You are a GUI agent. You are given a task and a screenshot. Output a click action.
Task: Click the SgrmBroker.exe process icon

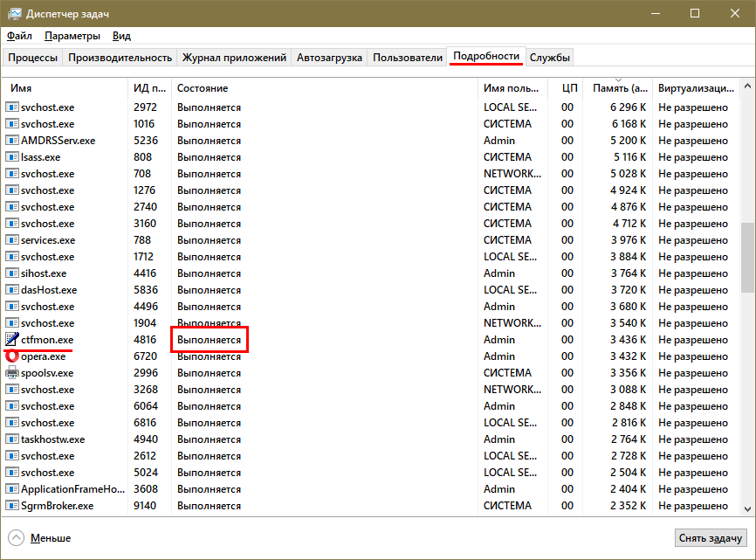[x=12, y=506]
